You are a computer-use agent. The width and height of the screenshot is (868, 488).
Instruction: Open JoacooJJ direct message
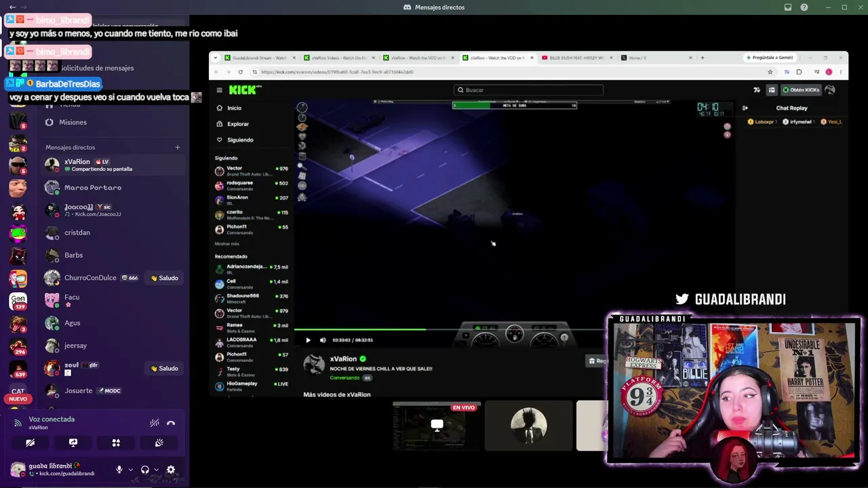(x=113, y=210)
